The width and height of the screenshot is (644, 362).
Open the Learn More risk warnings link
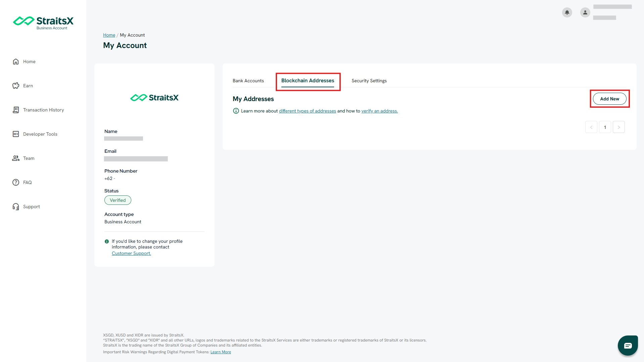click(x=221, y=352)
